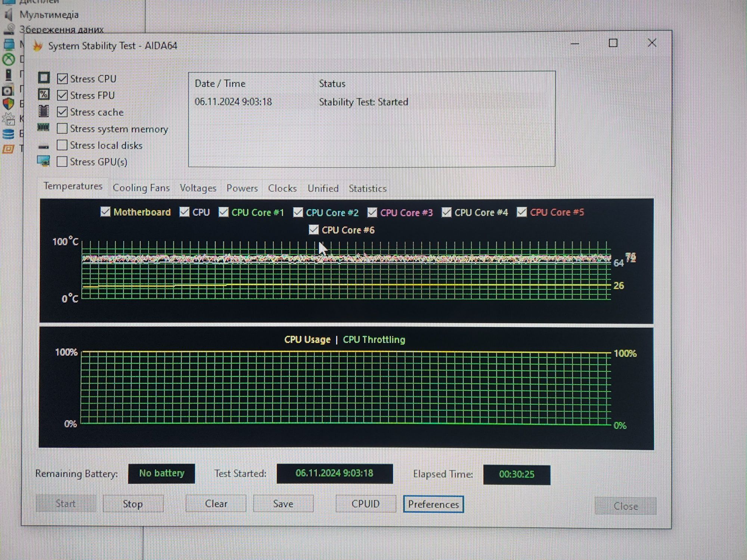Enable Stress local disks checkbox
Screen dimensions: 747x560
62,145
